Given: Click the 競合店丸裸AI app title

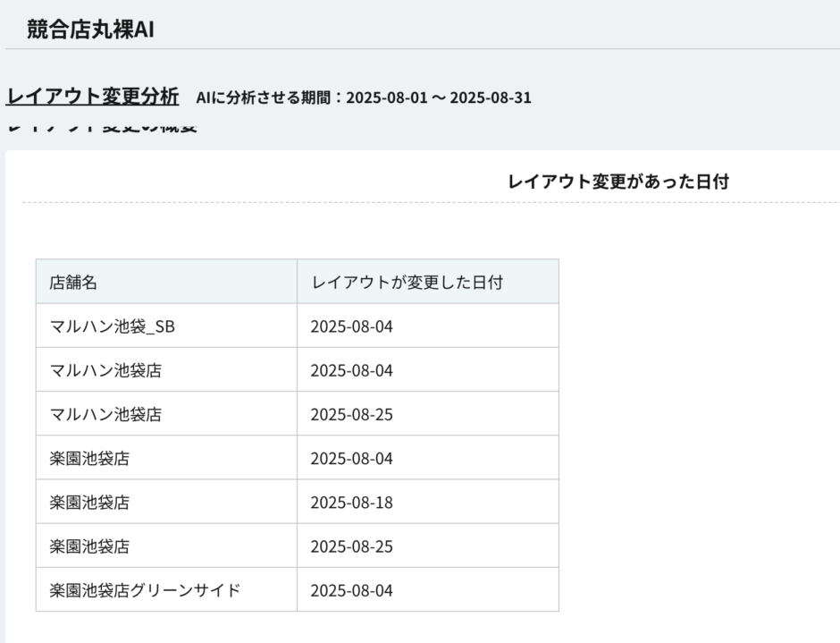Looking at the screenshot, I should (91, 29).
